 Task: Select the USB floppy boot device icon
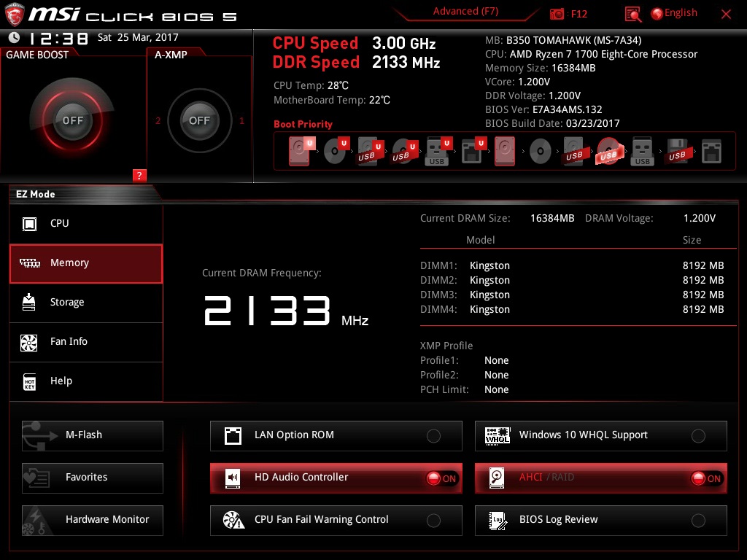[x=678, y=152]
